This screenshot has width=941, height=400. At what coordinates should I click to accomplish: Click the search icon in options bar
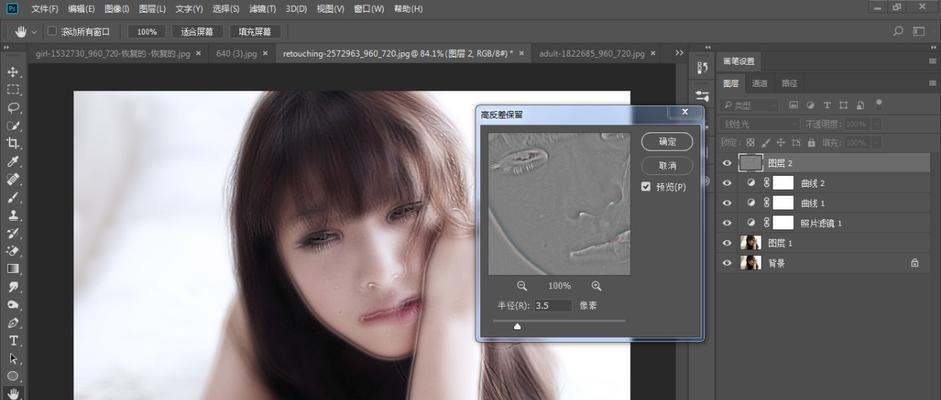coord(898,31)
